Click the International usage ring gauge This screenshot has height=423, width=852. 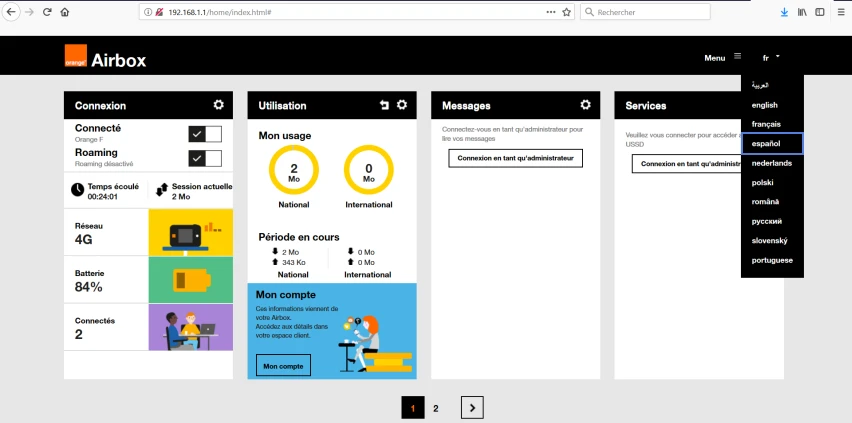pyautogui.click(x=368, y=170)
